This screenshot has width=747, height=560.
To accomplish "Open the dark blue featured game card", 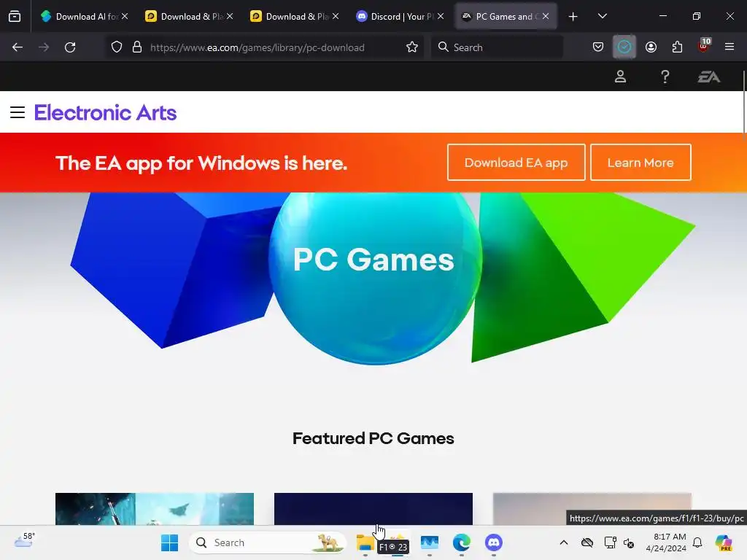I will [x=373, y=508].
